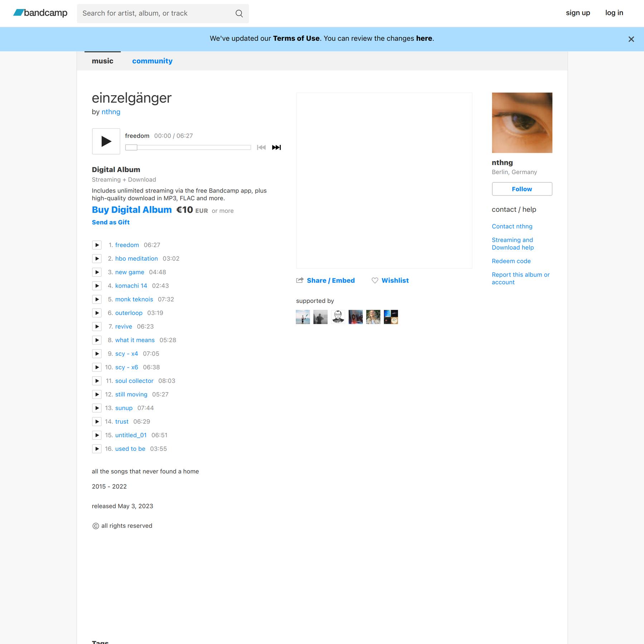The image size is (644, 644).
Task: Click the progress bar scrubber handle
Action: pos(131,147)
